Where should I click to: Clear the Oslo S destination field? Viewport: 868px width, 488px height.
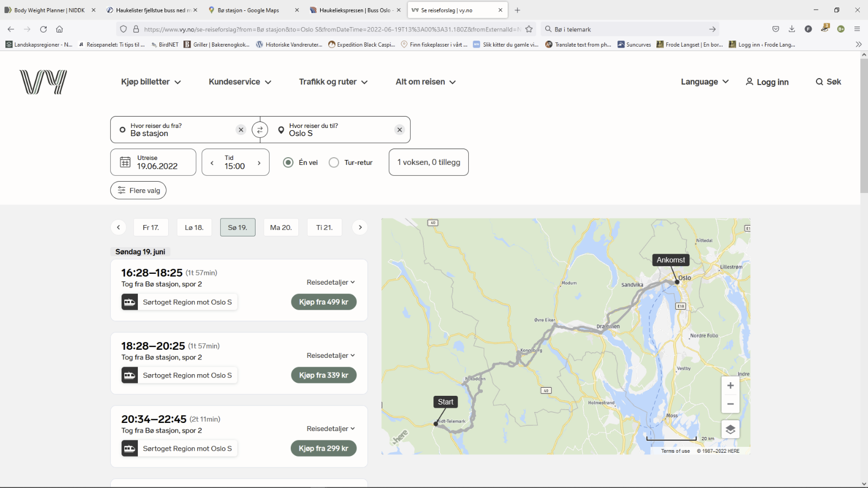(400, 130)
